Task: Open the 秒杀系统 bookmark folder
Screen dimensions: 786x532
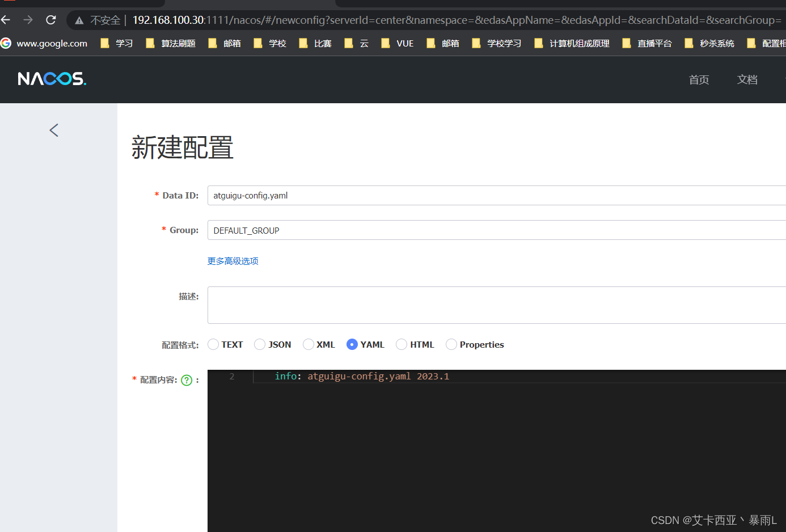Action: pos(709,43)
